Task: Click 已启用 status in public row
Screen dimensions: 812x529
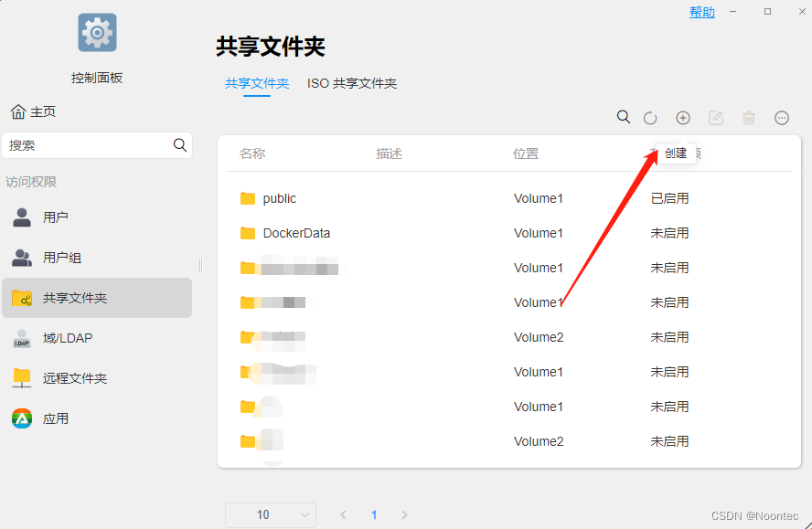Action: [669, 199]
